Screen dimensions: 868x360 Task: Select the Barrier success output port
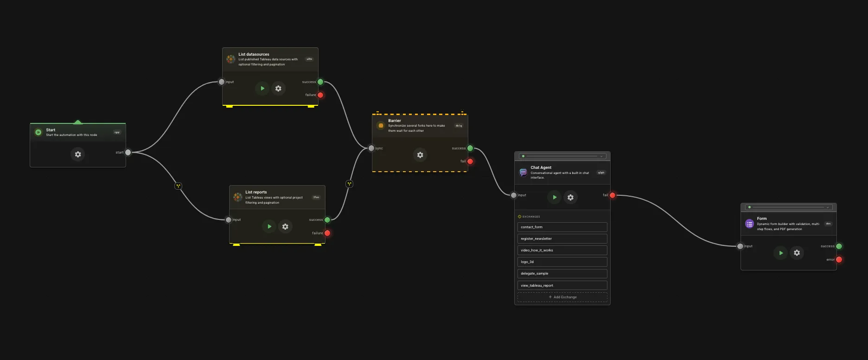470,148
